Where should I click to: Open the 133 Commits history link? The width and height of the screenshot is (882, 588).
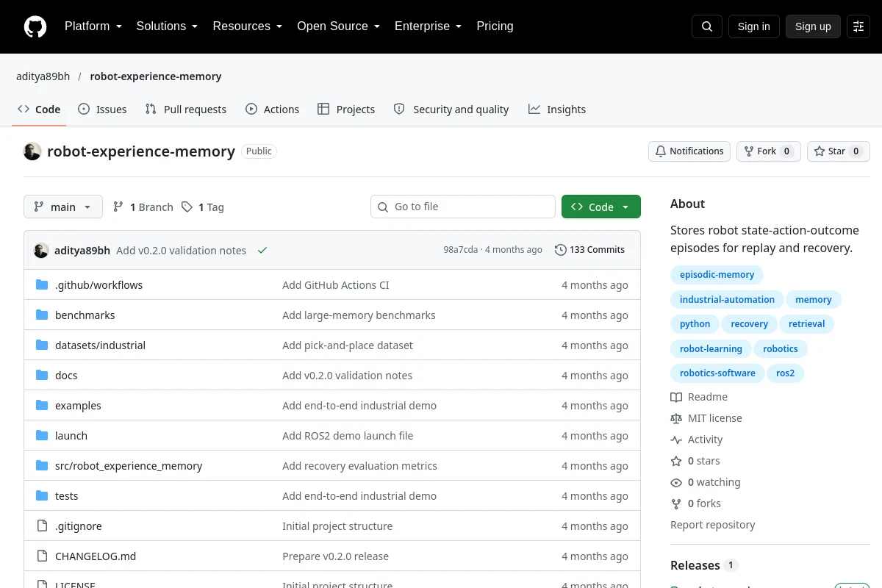coord(590,250)
